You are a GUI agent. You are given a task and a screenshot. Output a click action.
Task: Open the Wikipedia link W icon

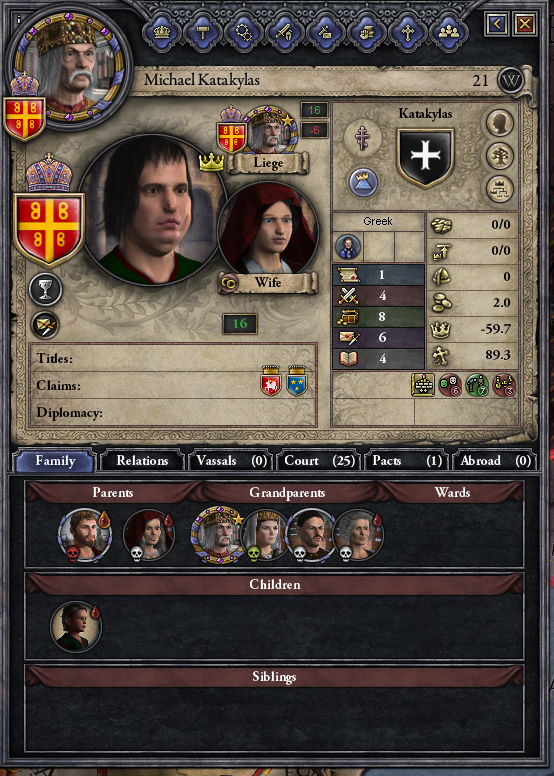511,81
